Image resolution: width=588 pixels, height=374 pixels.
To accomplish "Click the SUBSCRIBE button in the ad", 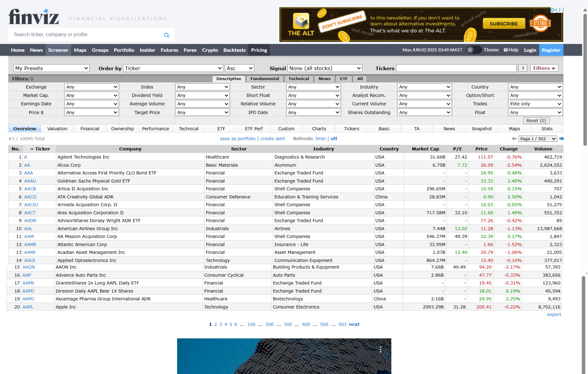I will [504, 24].
